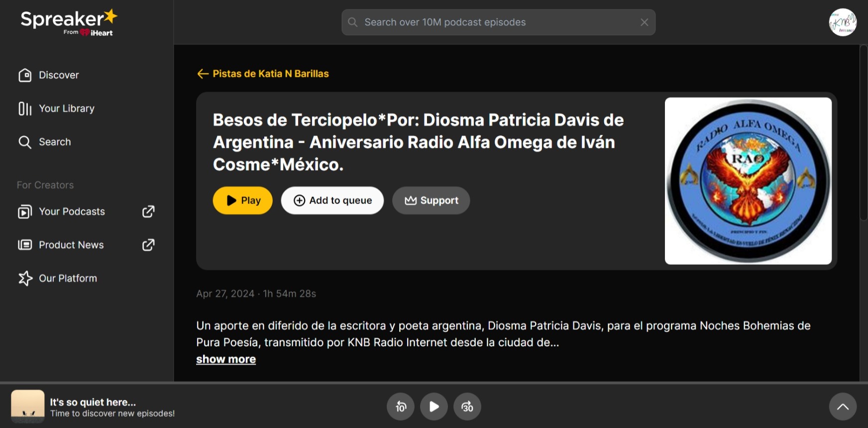Click the episode title heading
This screenshot has width=868, height=428.
tap(418, 142)
